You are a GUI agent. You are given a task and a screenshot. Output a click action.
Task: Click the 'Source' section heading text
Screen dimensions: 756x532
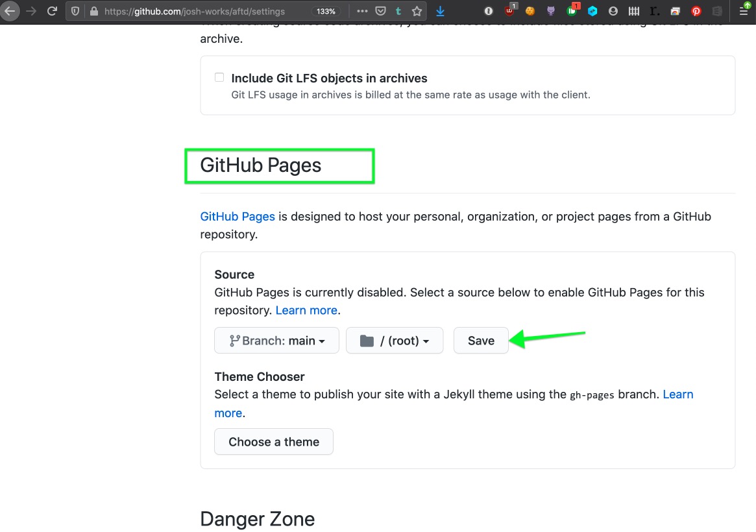pos(234,274)
